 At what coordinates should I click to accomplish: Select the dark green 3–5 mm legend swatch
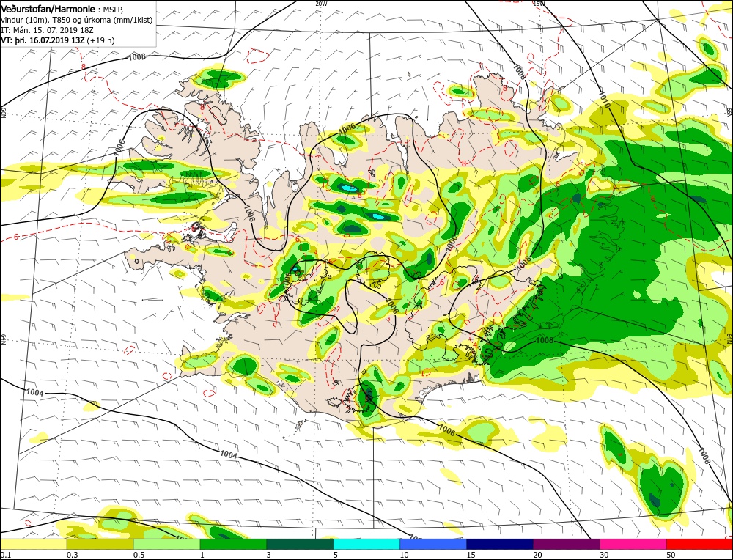(x=300, y=544)
